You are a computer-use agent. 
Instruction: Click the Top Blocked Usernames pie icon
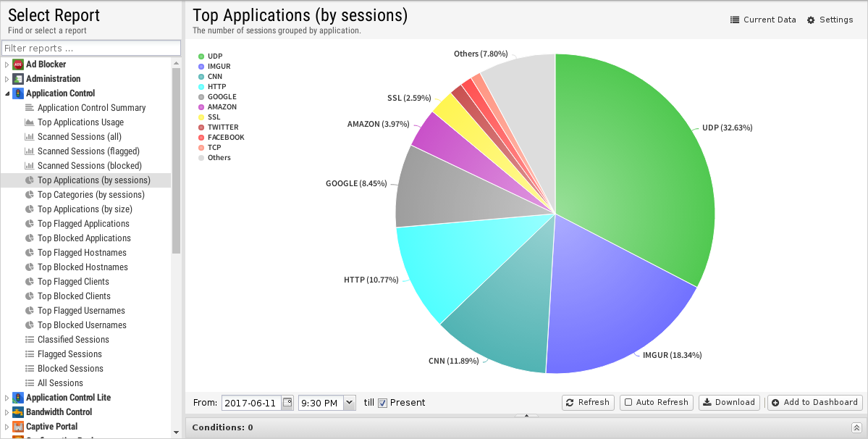(30, 325)
